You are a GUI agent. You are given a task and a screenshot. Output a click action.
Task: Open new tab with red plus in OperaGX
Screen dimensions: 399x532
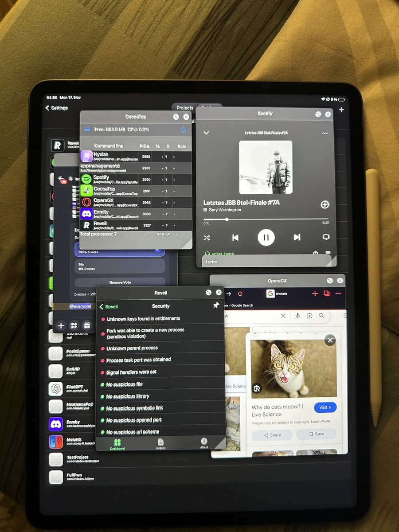[315, 293]
